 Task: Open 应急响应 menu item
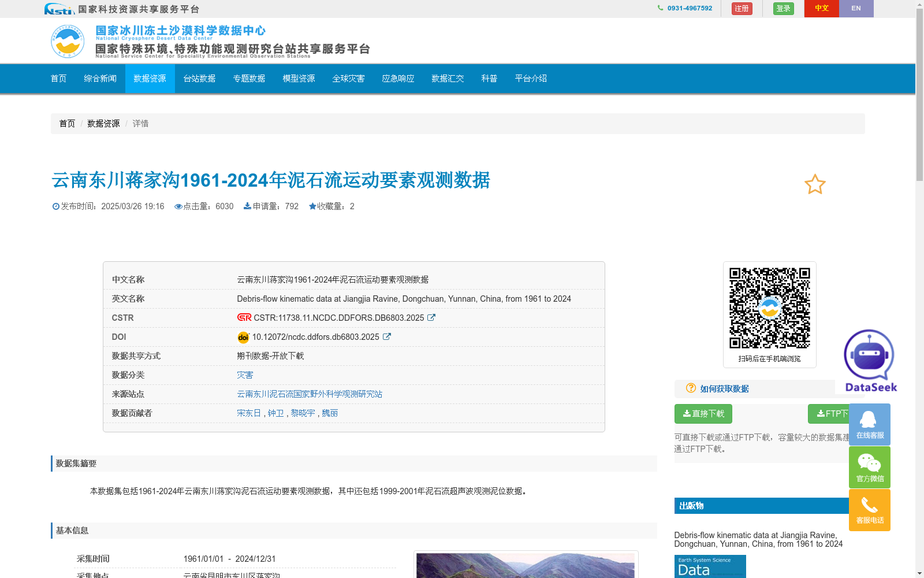click(398, 79)
